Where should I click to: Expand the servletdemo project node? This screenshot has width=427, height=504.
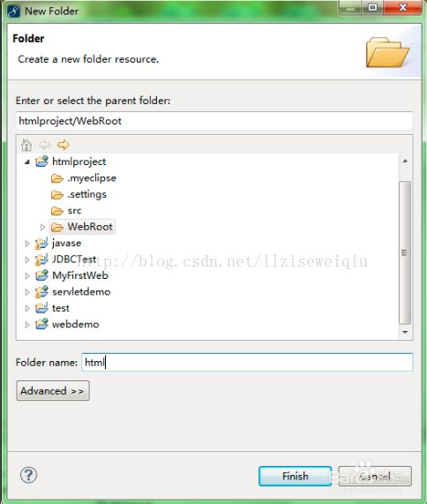pyautogui.click(x=27, y=292)
